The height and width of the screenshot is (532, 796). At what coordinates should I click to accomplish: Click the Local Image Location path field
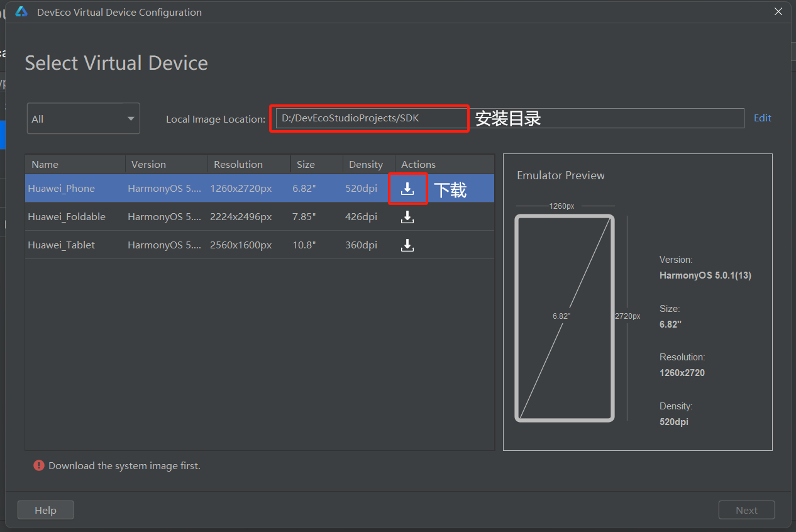510,118
